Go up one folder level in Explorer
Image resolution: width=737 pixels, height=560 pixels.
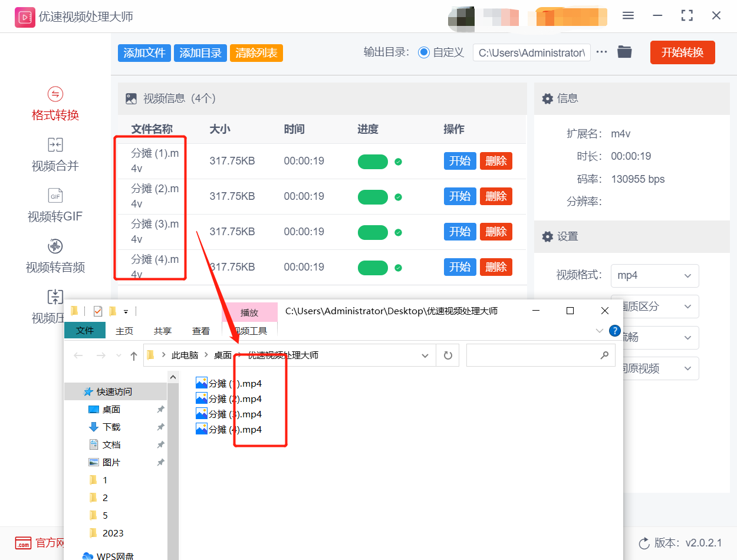coord(134,355)
